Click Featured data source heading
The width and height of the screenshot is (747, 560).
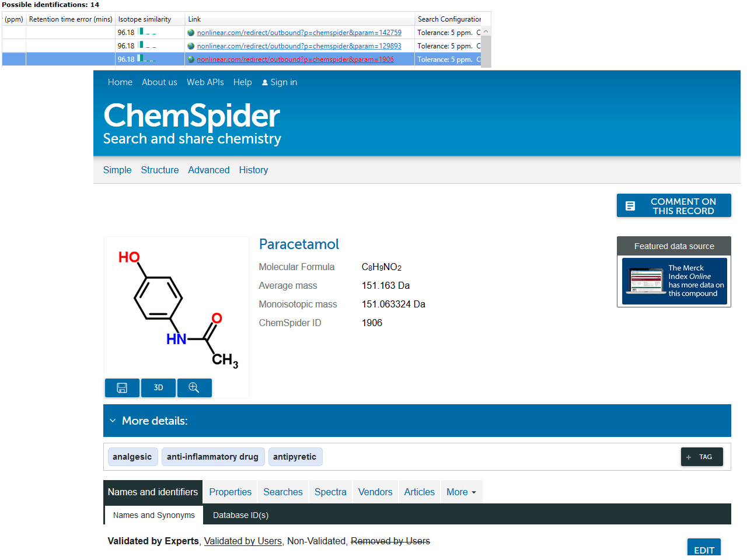(674, 246)
